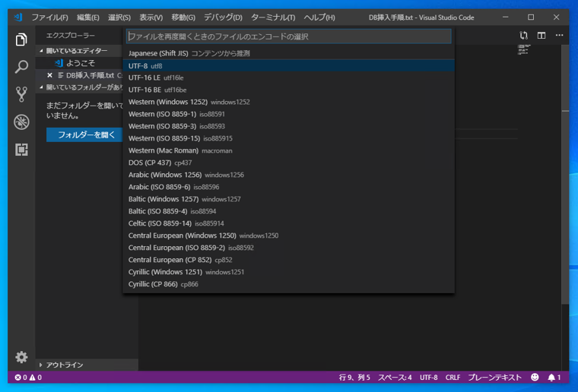Screen dimensions: 578x392
Task: Open notifications bell in the status bar
Action: pos(554,377)
